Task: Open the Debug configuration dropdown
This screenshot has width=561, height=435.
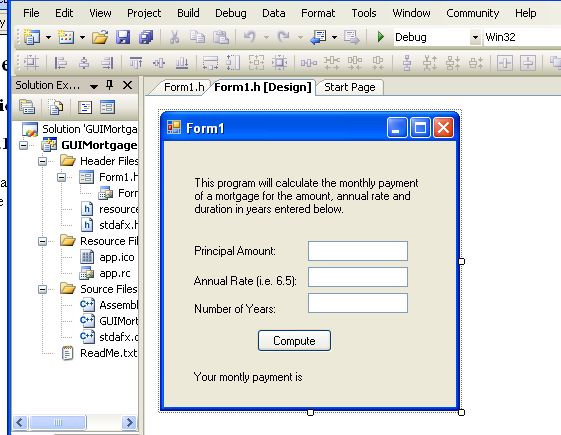Action: point(475,37)
